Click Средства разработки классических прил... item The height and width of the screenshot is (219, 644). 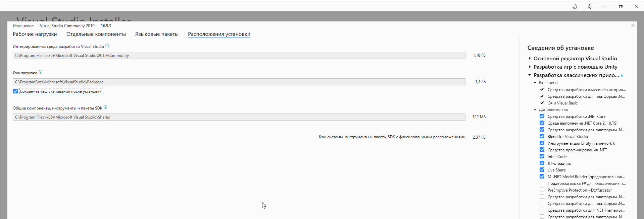coord(587,90)
